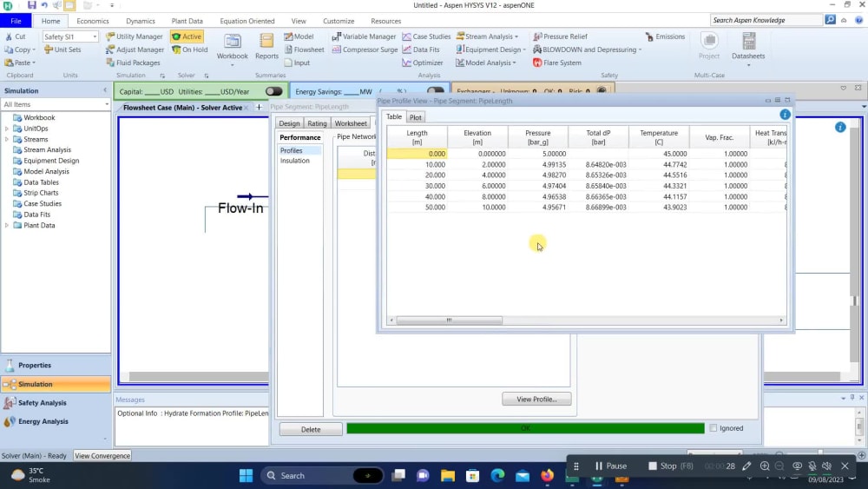The height and width of the screenshot is (489, 868).
Task: Expand BLOWDOWN and Depressuring dropdown
Action: pos(640,50)
